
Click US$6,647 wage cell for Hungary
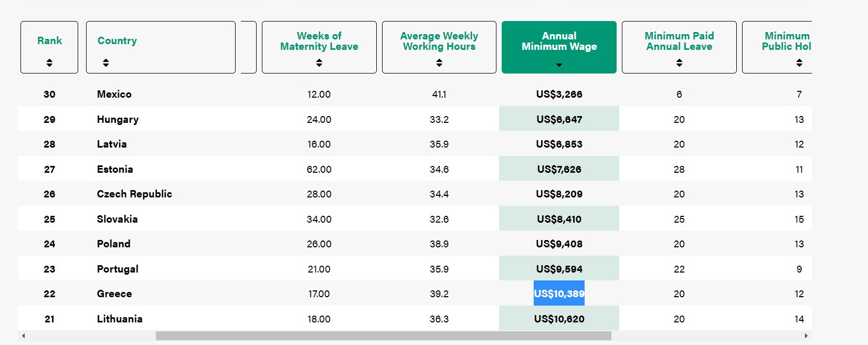(559, 119)
